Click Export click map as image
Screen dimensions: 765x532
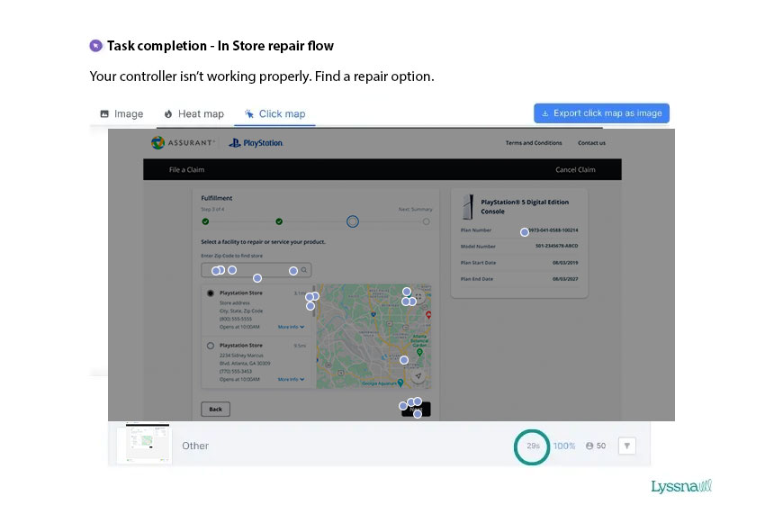click(601, 113)
